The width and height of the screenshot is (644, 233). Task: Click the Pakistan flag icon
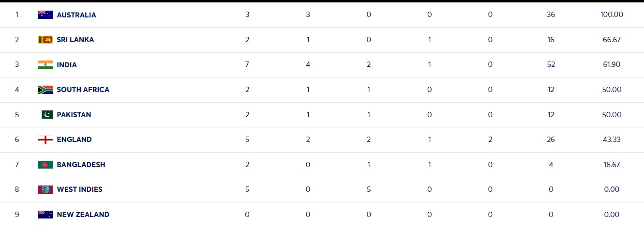point(45,115)
